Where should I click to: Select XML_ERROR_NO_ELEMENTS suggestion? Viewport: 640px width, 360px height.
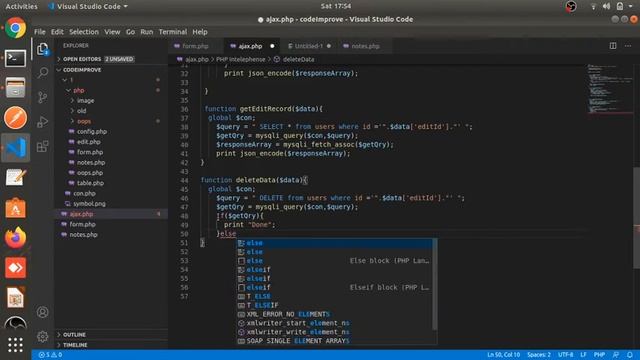(335, 314)
